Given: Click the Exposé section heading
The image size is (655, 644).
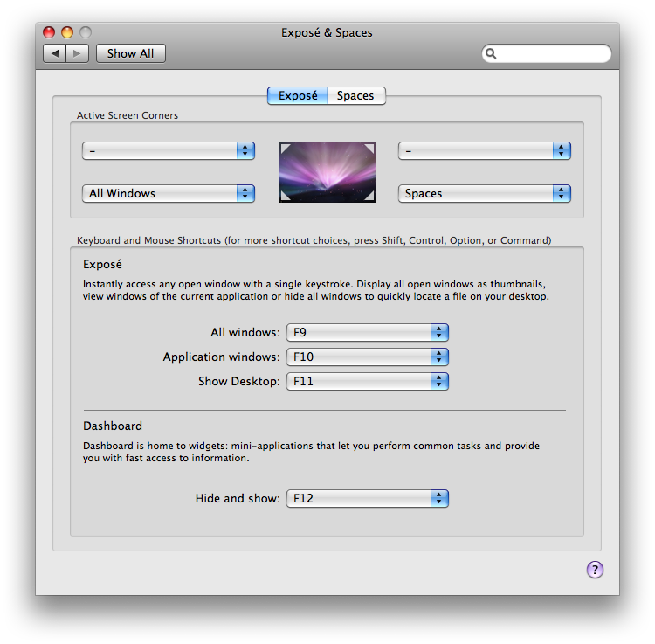Looking at the screenshot, I should (102, 264).
